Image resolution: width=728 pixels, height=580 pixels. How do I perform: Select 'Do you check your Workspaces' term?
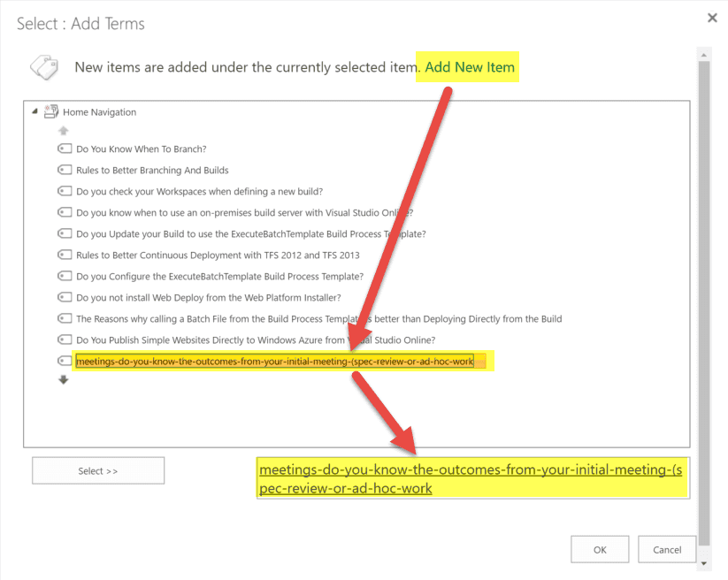[x=199, y=192]
